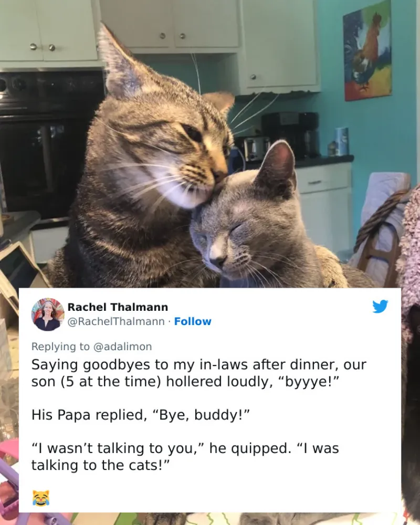Click the bold display name Rachel Thalmann
Image resolution: width=420 pixels, height=525 pixels.
point(118,307)
